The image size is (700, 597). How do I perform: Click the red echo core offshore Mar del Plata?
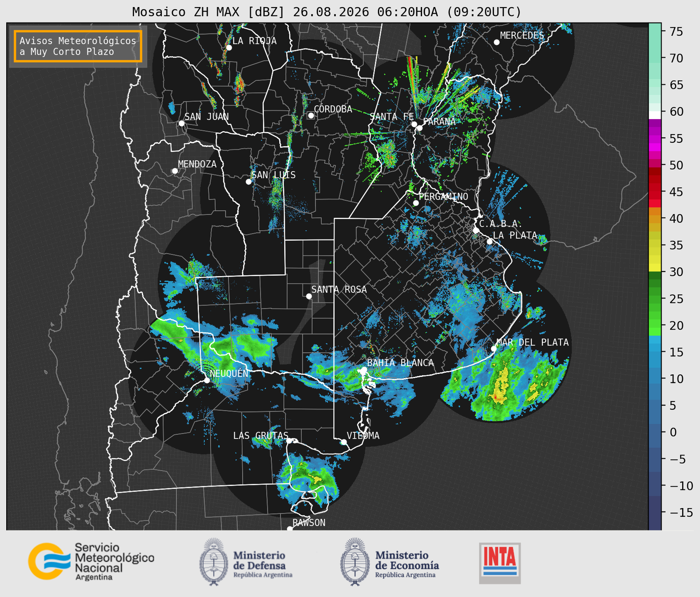click(495, 397)
